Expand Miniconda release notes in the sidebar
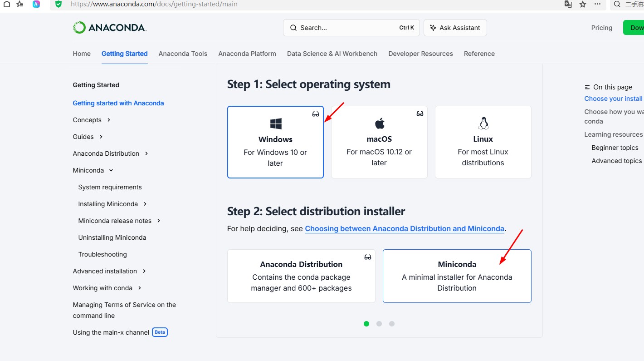The image size is (644, 361). point(159,221)
